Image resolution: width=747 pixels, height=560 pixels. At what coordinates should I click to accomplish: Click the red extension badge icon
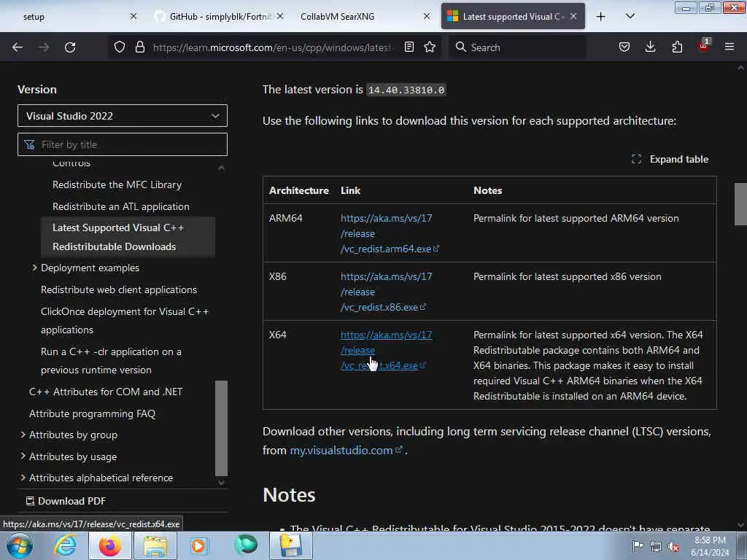[x=704, y=46]
